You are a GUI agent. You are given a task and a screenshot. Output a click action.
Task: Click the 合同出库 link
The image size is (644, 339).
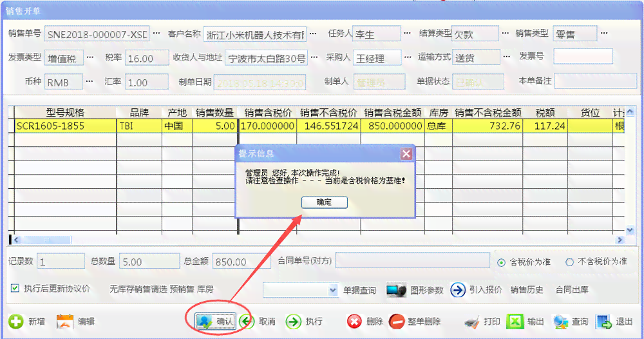pyautogui.click(x=572, y=289)
